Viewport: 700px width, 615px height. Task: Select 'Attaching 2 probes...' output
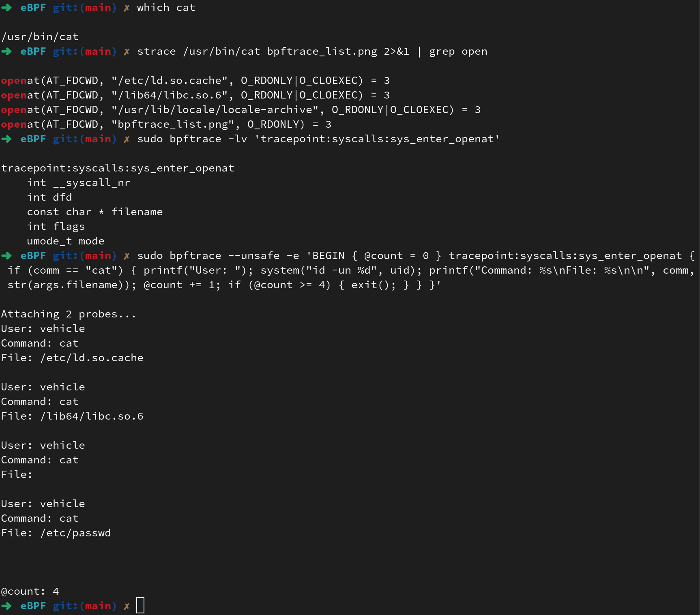coord(69,314)
